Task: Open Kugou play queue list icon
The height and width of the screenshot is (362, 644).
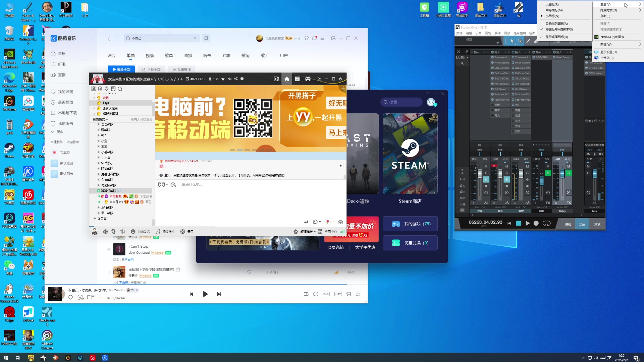Action: click(358, 294)
